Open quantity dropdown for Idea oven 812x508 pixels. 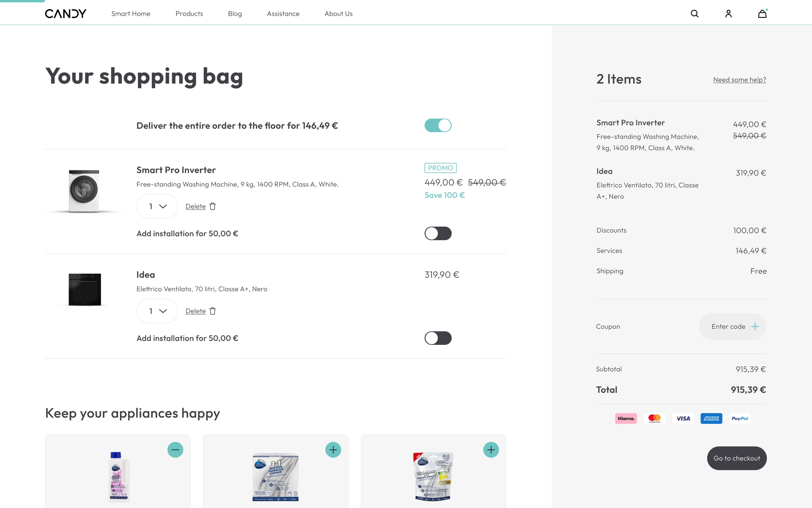[157, 311]
